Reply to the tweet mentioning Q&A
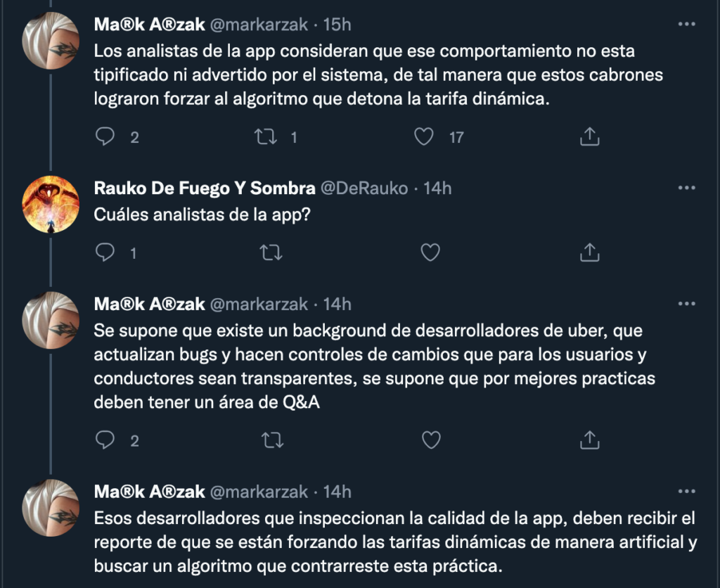Image resolution: width=720 pixels, height=588 pixels. pos(105,440)
